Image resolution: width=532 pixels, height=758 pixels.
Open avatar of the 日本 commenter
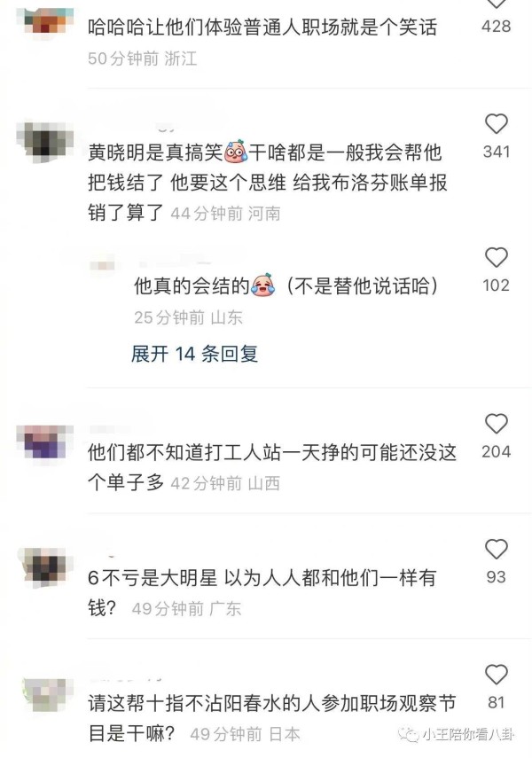pos(44,694)
